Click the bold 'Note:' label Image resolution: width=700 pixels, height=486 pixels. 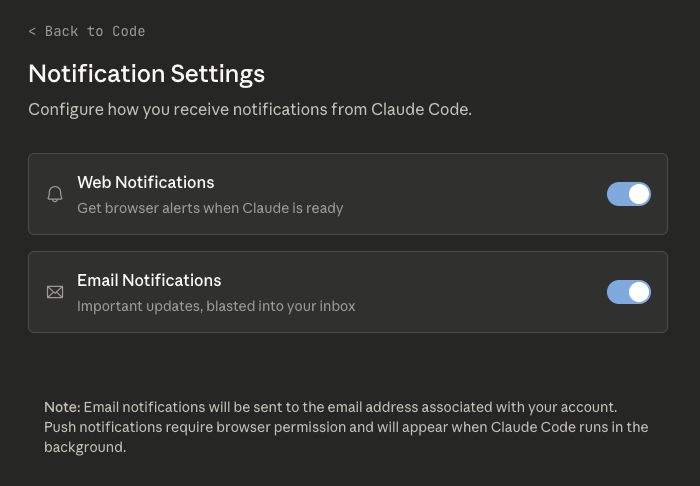(x=62, y=407)
